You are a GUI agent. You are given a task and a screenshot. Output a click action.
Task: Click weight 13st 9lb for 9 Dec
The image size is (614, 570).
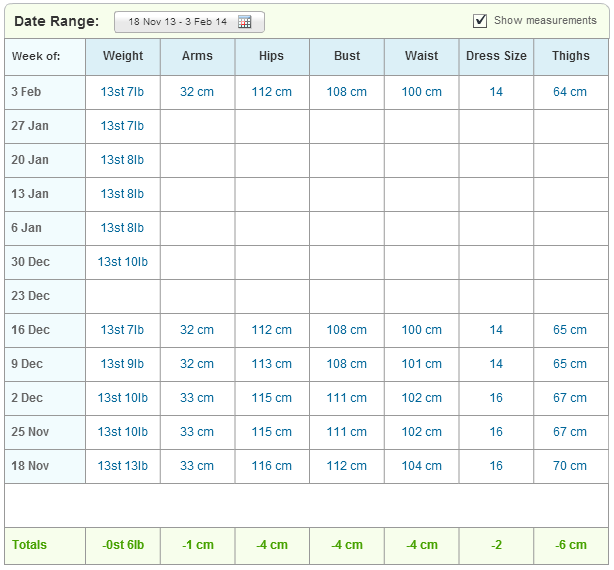122,364
